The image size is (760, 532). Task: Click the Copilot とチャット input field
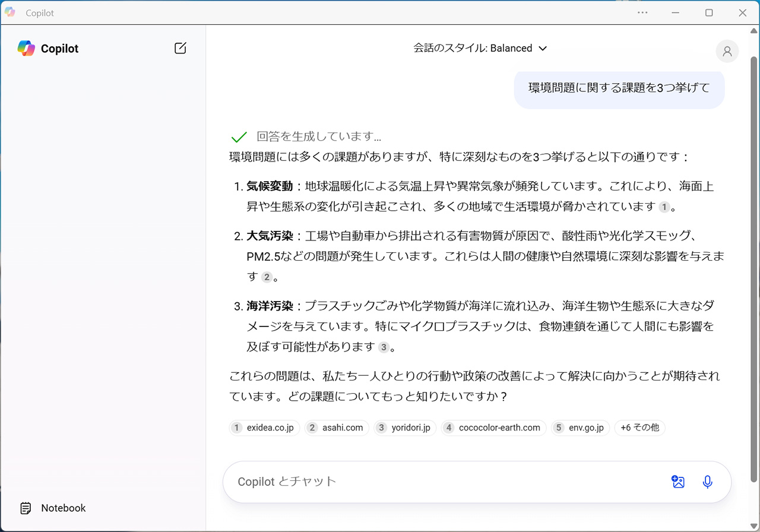(439, 482)
